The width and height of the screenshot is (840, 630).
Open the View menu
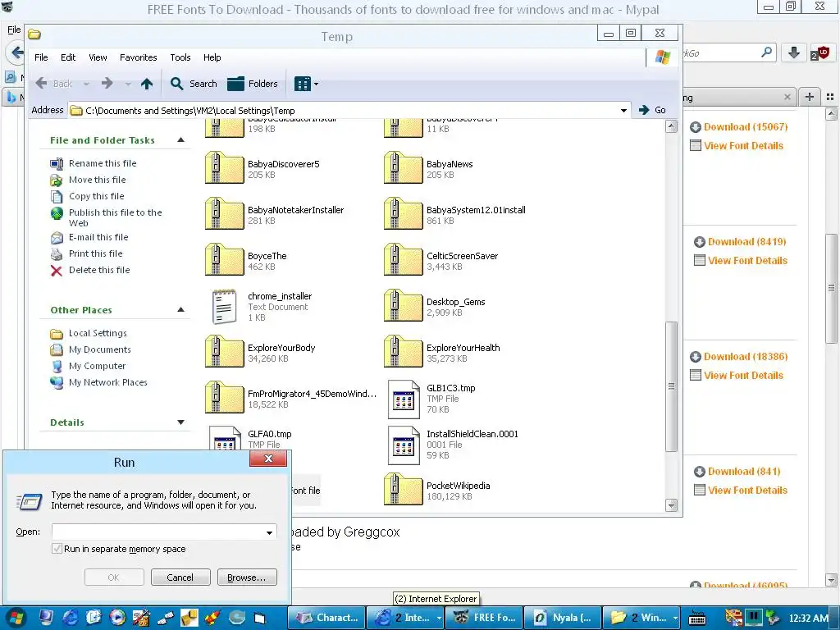coord(98,57)
